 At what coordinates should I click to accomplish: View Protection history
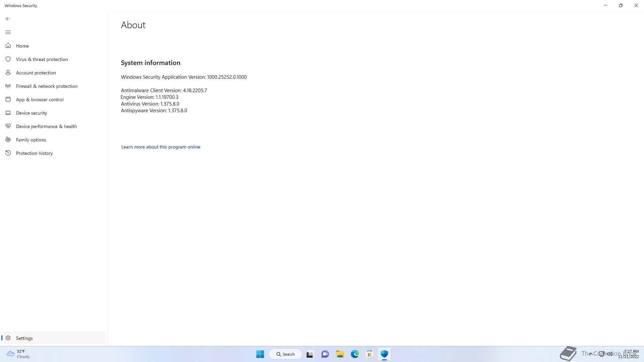click(54, 153)
